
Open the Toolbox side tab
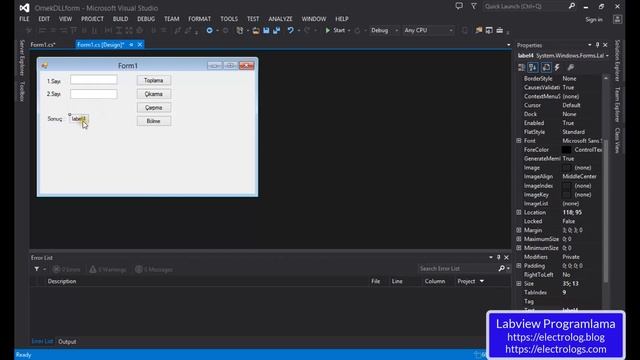tap(22, 91)
